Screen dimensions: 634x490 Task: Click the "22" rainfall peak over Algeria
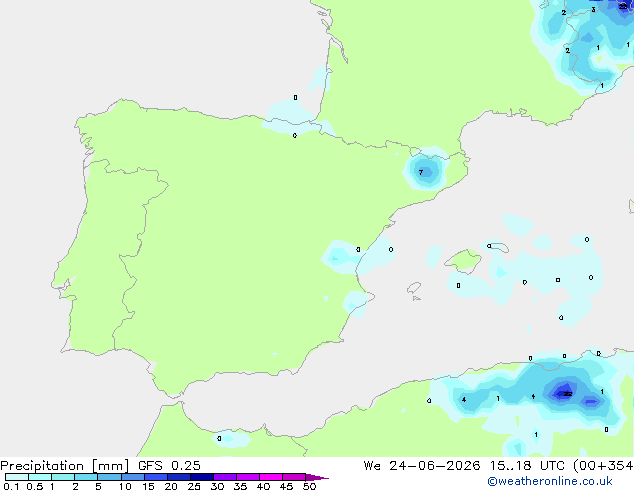[568, 394]
